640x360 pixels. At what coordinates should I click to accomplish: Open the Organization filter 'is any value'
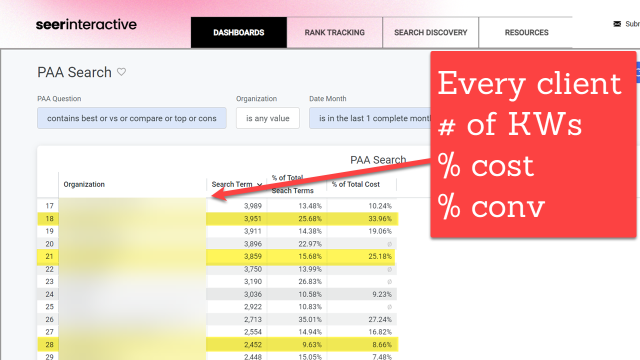(268, 118)
